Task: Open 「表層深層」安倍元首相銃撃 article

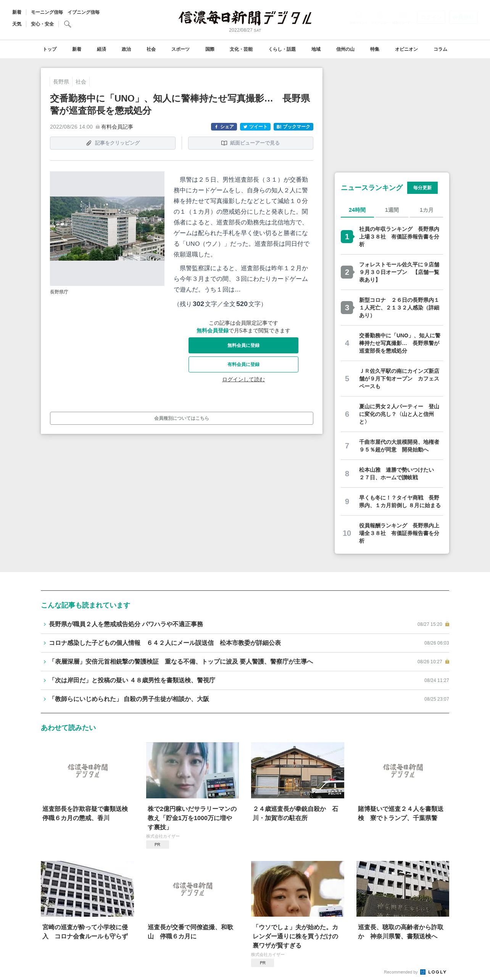Action: tap(181, 661)
